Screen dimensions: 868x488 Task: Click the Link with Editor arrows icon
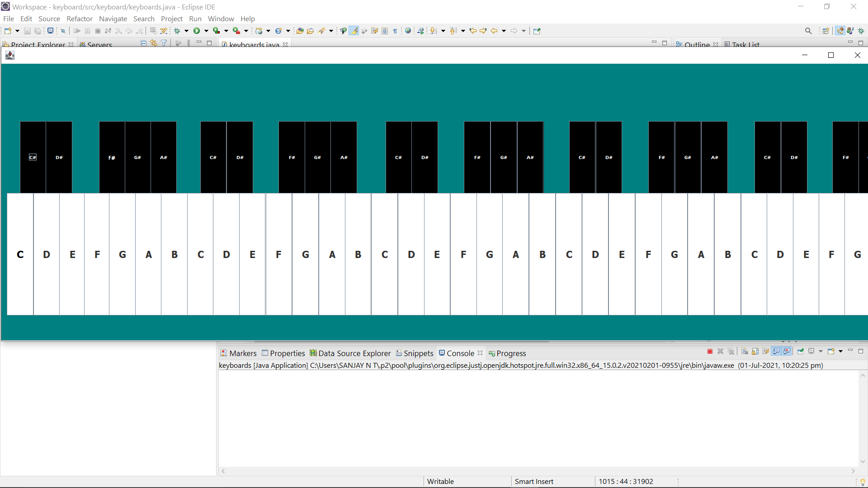pos(154,43)
